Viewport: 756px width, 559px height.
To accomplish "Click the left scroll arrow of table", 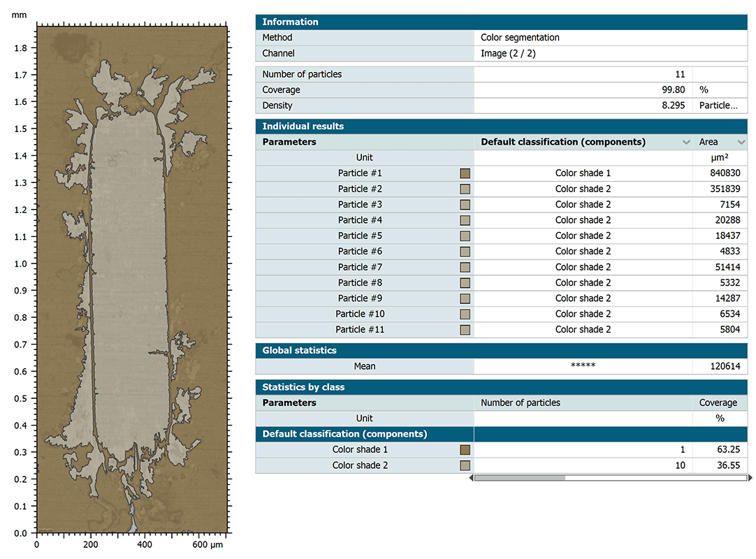I will click(x=470, y=478).
